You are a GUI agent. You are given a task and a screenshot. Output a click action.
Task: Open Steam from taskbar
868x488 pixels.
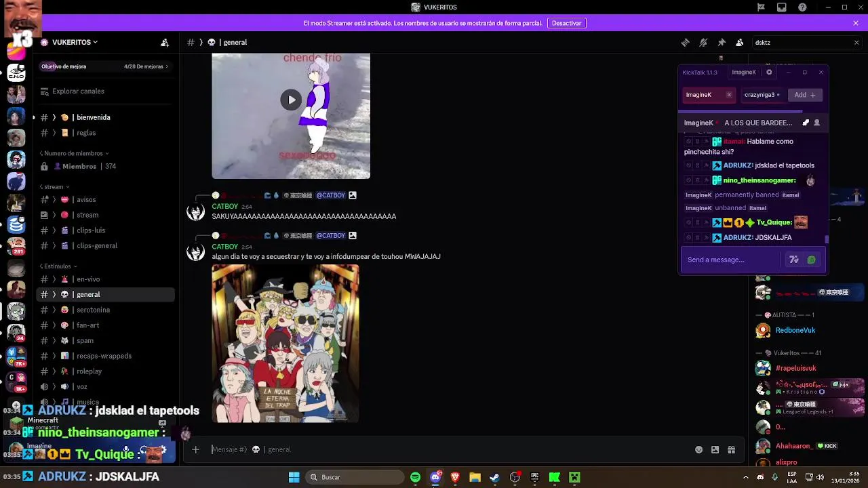coord(495,477)
